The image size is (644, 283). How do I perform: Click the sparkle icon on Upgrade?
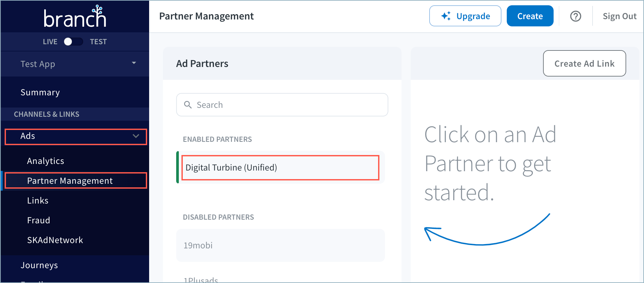point(446,16)
